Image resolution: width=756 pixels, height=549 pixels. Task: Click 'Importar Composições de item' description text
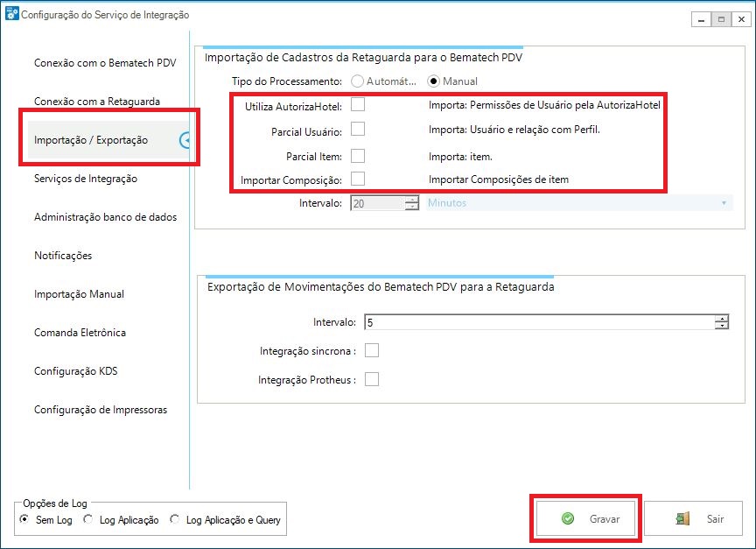tap(499, 179)
